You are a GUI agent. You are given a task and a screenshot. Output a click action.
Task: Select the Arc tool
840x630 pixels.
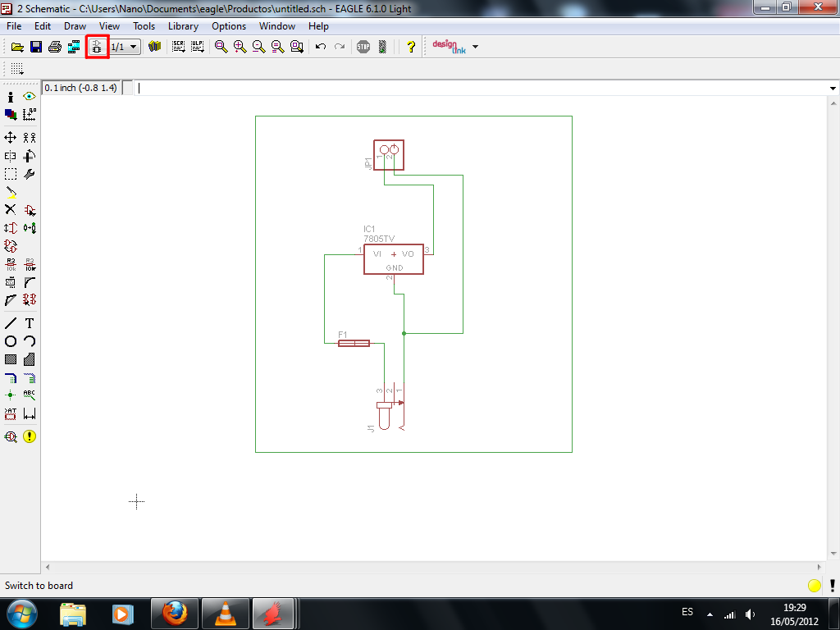pyautogui.click(x=30, y=341)
